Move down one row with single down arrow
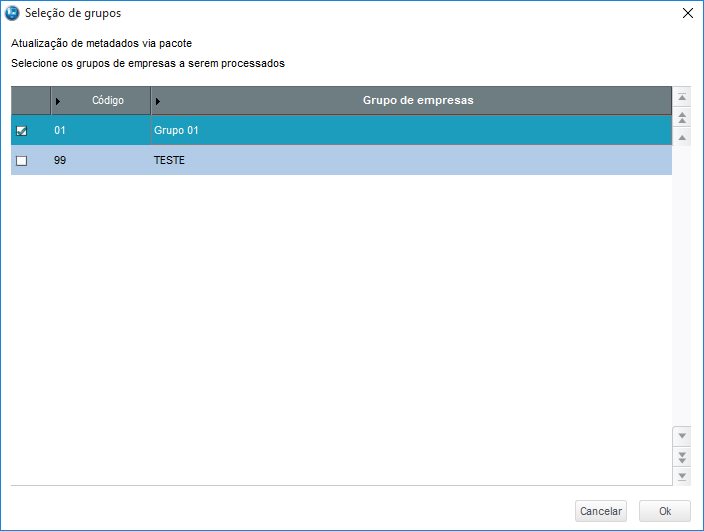 tap(682, 436)
